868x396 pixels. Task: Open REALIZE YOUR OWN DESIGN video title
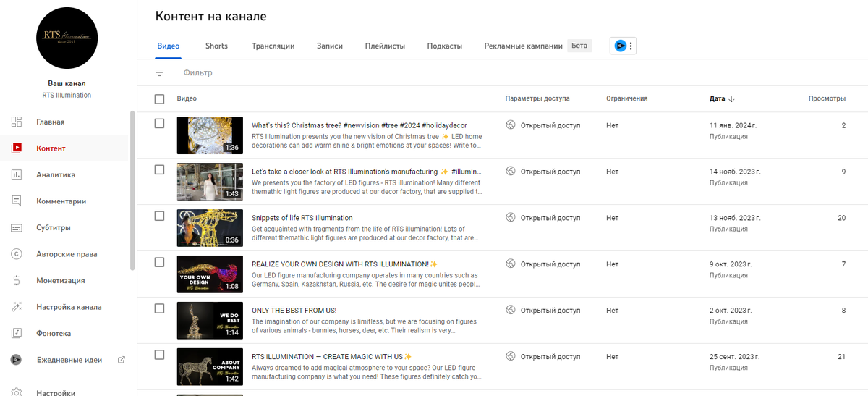pyautogui.click(x=344, y=264)
